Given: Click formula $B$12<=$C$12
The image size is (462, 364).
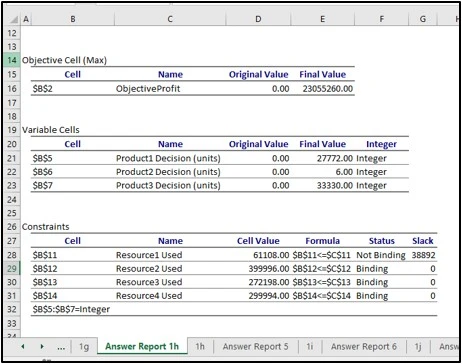Looking at the screenshot, I should [322, 269].
